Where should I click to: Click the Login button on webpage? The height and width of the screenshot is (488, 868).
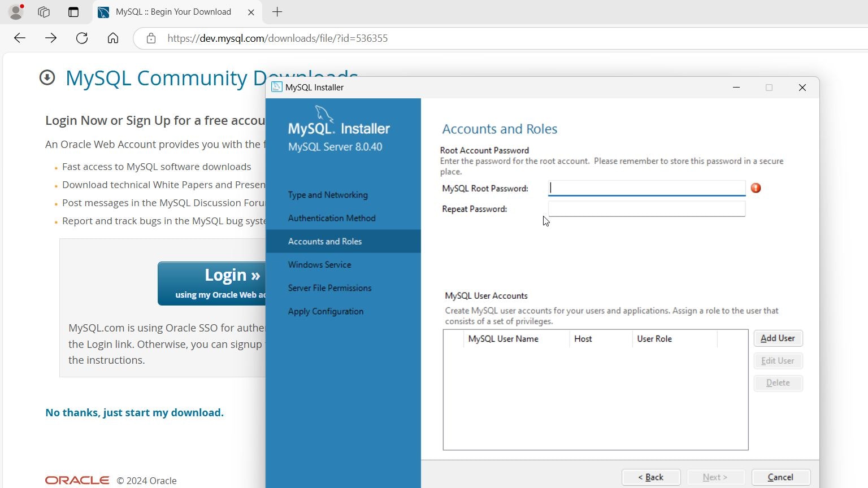tap(212, 283)
